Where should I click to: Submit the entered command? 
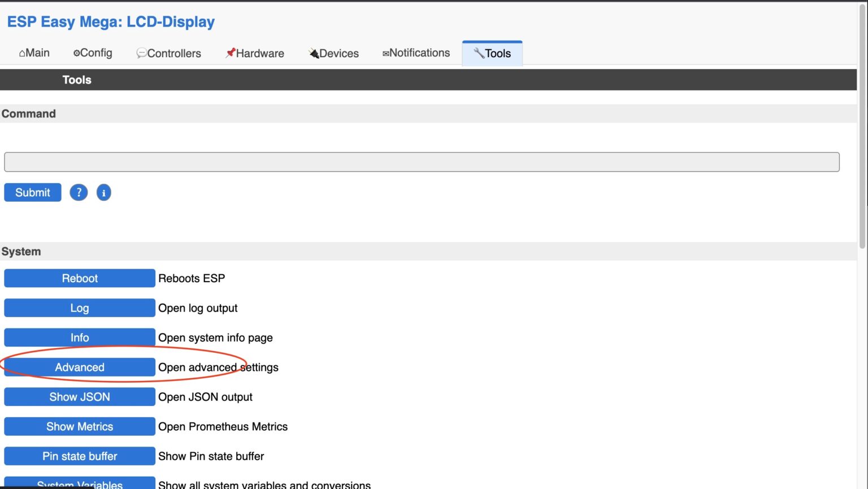click(x=33, y=192)
